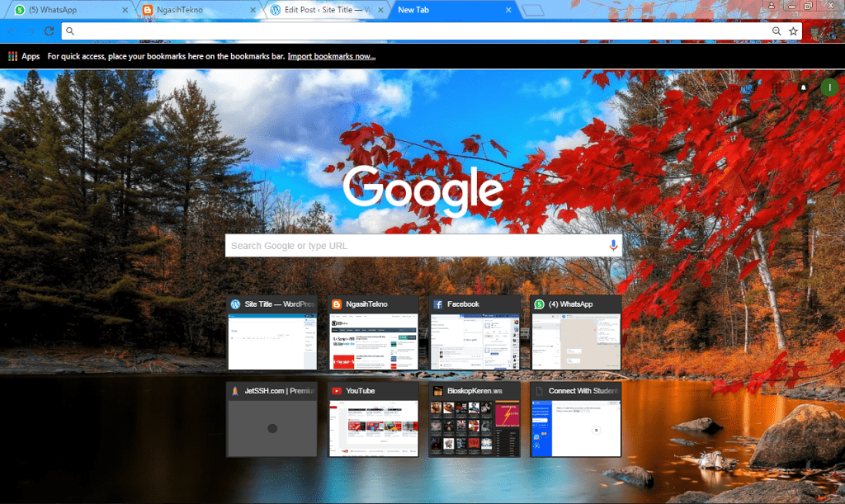The width and height of the screenshot is (845, 504).
Task: Click the YouTube tile title icon
Action: pos(337,391)
